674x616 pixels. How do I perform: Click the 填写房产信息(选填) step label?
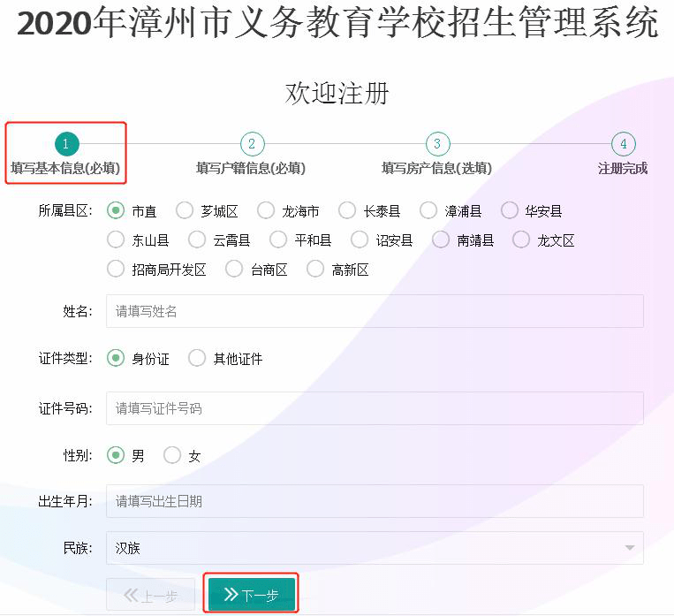[x=436, y=168]
